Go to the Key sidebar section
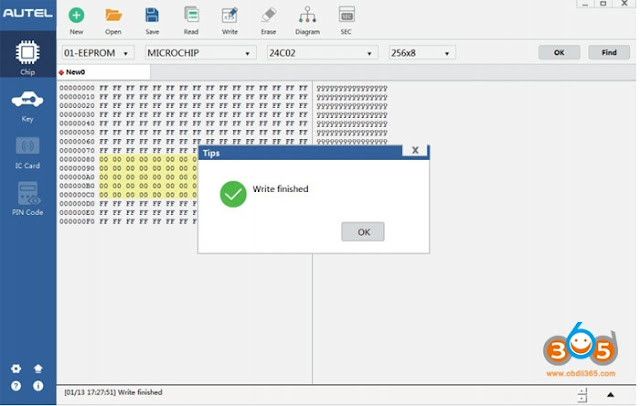 tap(27, 106)
